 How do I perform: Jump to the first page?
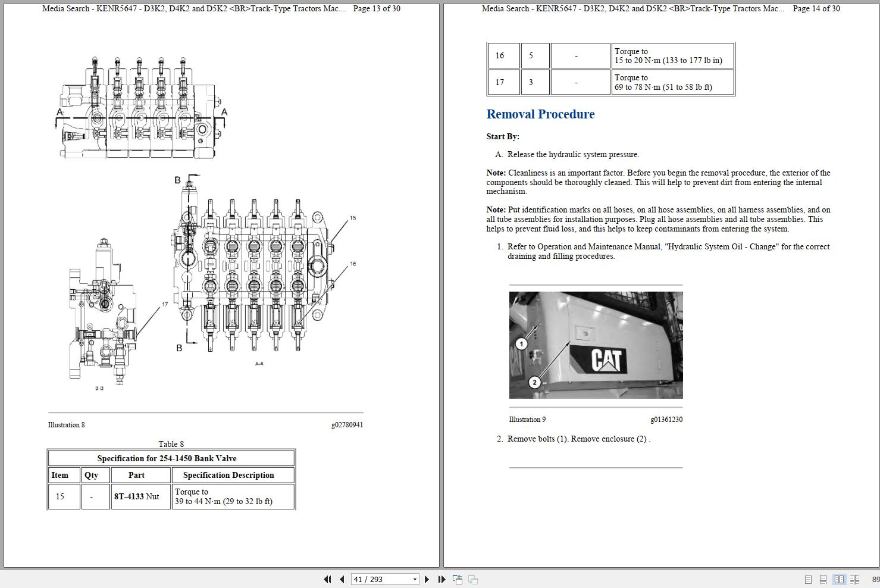(x=328, y=579)
